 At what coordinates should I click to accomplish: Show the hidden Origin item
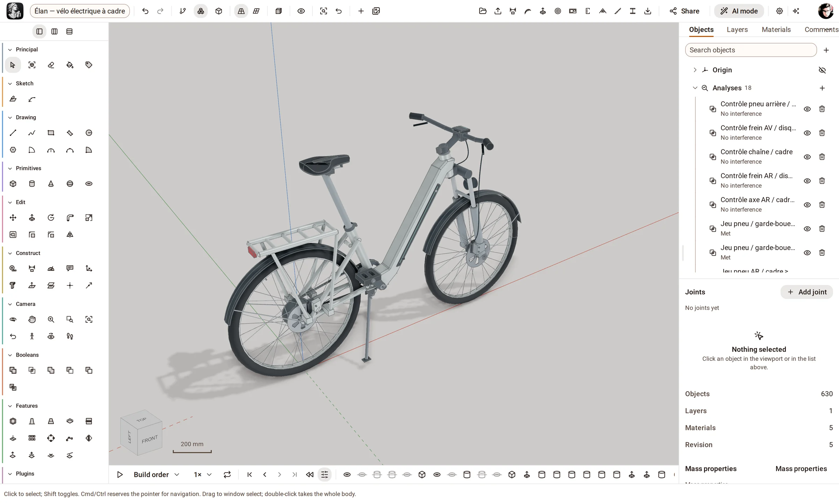822,70
